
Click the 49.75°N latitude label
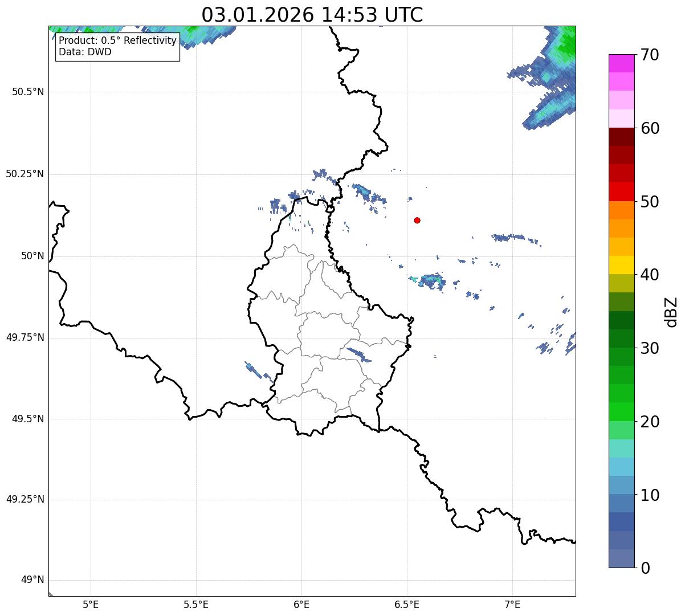click(x=25, y=337)
